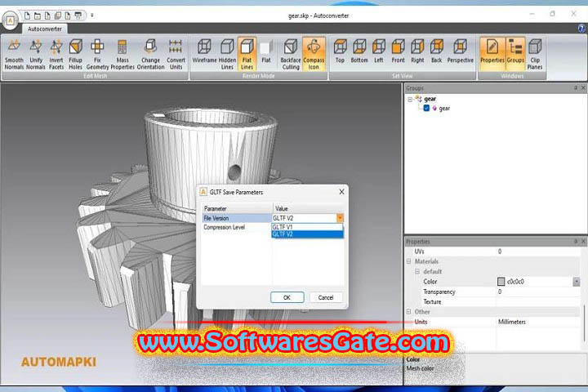Choose GLTF V1 from the dropdown list
The width and height of the screenshot is (588, 392).
(307, 227)
